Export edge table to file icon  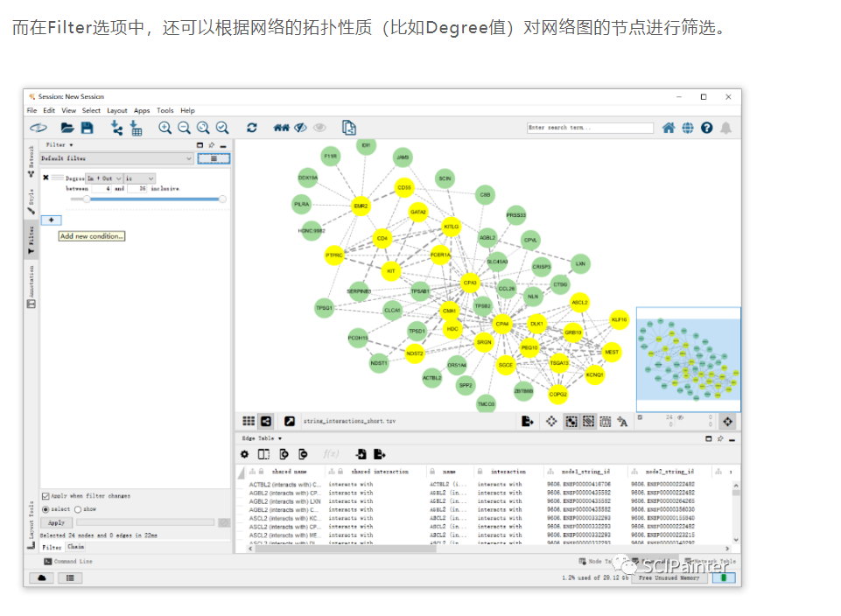tap(380, 454)
